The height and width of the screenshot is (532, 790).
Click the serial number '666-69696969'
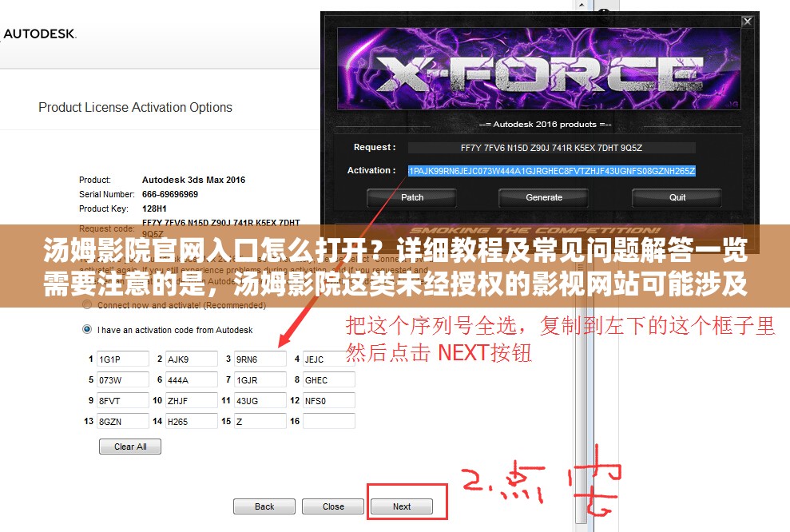[170, 194]
